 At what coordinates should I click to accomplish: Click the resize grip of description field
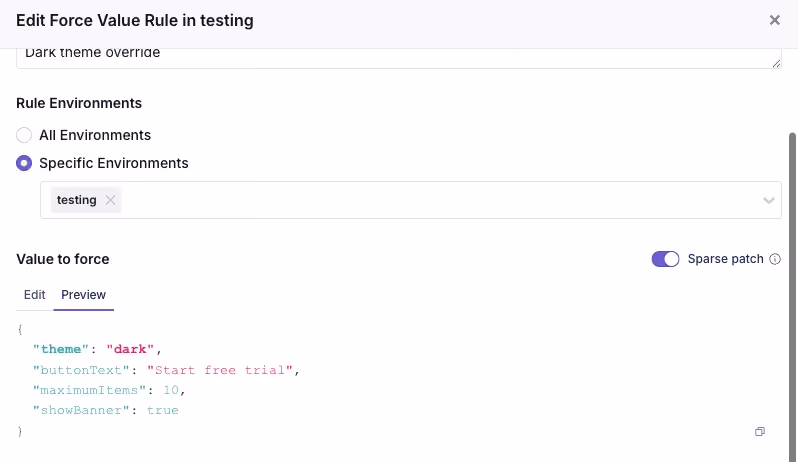point(776,63)
